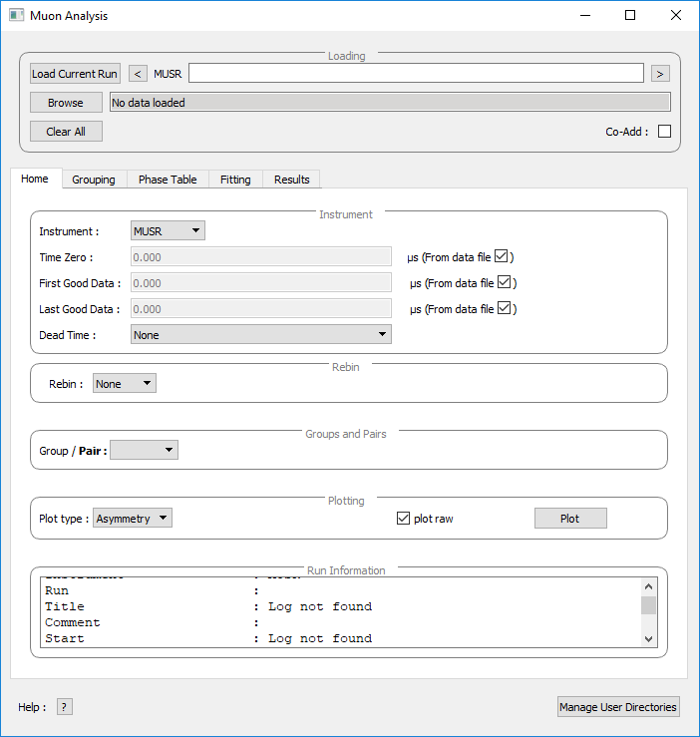Image resolution: width=700 pixels, height=737 pixels.
Task: Click the Muon Analysis window title icon
Action: pyautogui.click(x=17, y=16)
